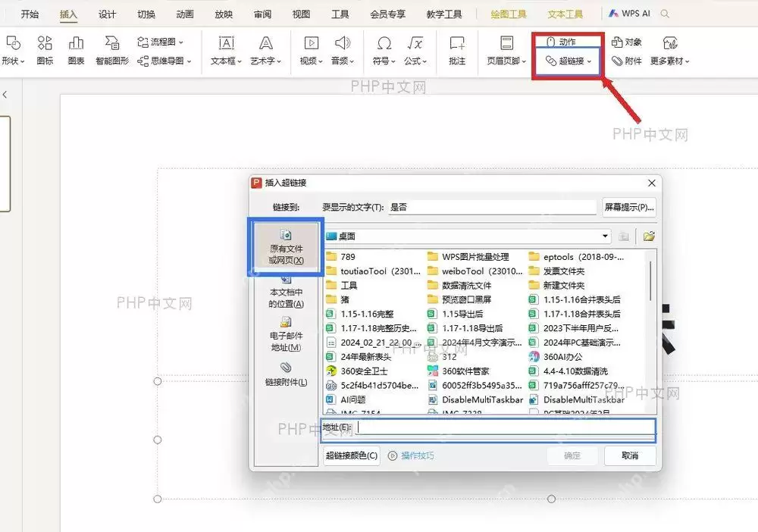Select the 360AI办公 item
758x532 pixels.
coord(556,357)
